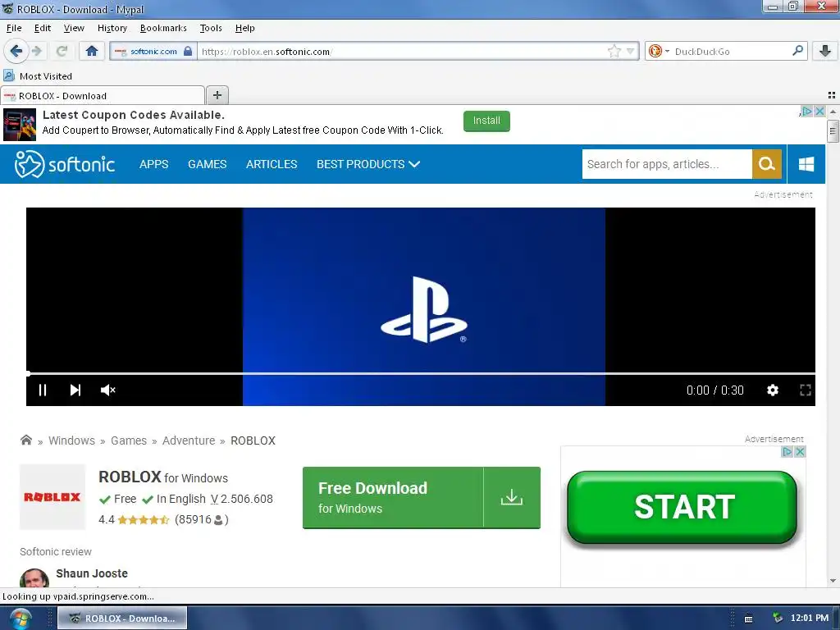Click the browser forward arrow
This screenshot has width=840, height=630.
[x=37, y=51]
